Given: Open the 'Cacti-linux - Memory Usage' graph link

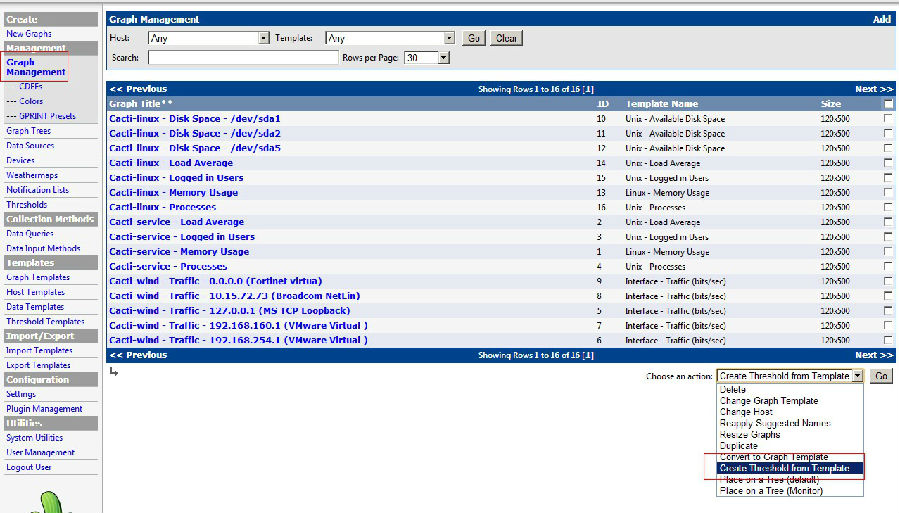Looking at the screenshot, I should point(174,193).
